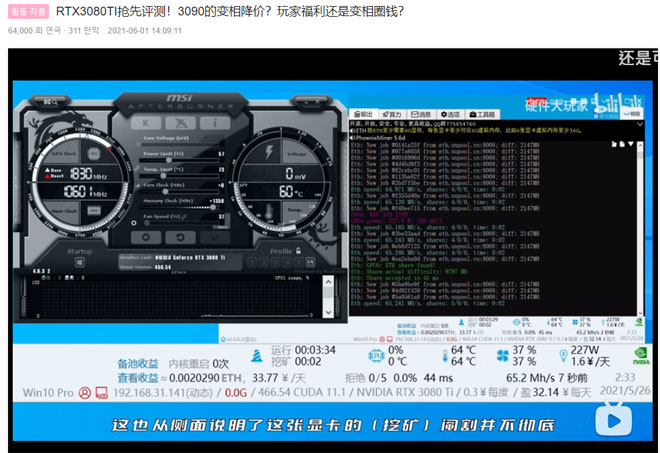Click the pink 활동 작품 badge

[28, 11]
